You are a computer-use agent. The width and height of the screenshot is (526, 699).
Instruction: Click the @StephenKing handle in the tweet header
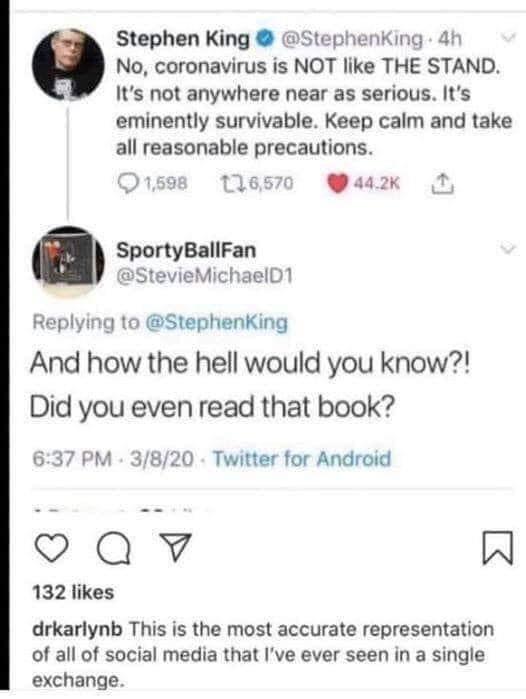(x=351, y=39)
